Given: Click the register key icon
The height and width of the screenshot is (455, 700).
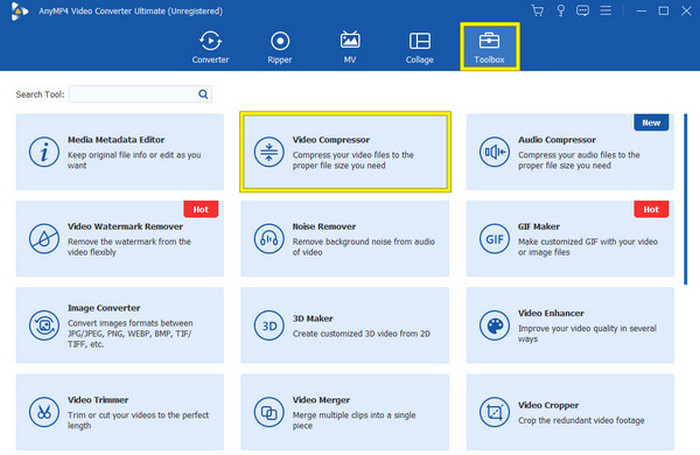Looking at the screenshot, I should pyautogui.click(x=561, y=10).
